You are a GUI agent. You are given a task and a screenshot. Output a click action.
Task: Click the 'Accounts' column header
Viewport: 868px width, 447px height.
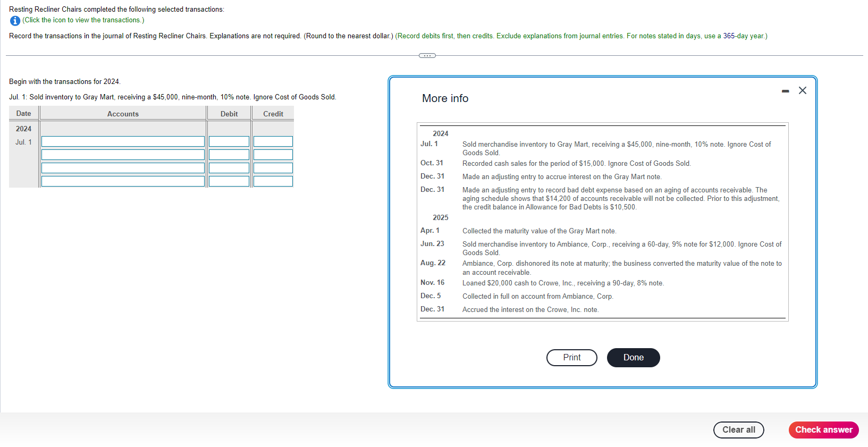click(123, 114)
